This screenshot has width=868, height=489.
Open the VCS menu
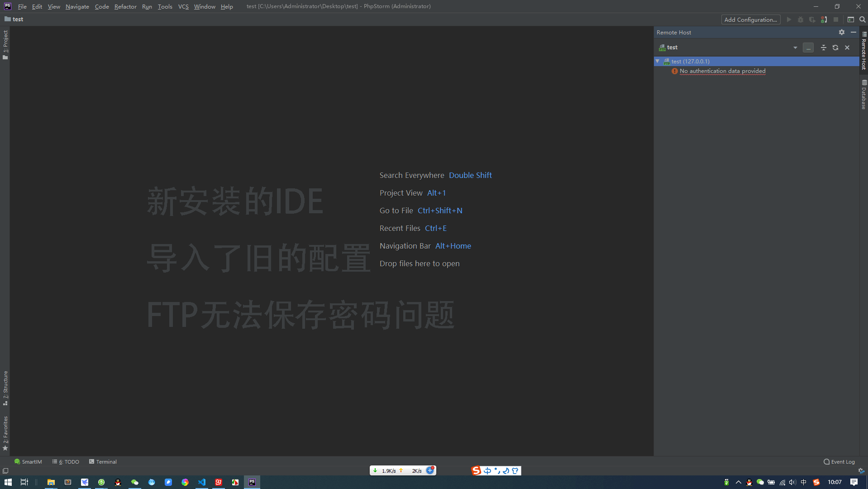(183, 6)
